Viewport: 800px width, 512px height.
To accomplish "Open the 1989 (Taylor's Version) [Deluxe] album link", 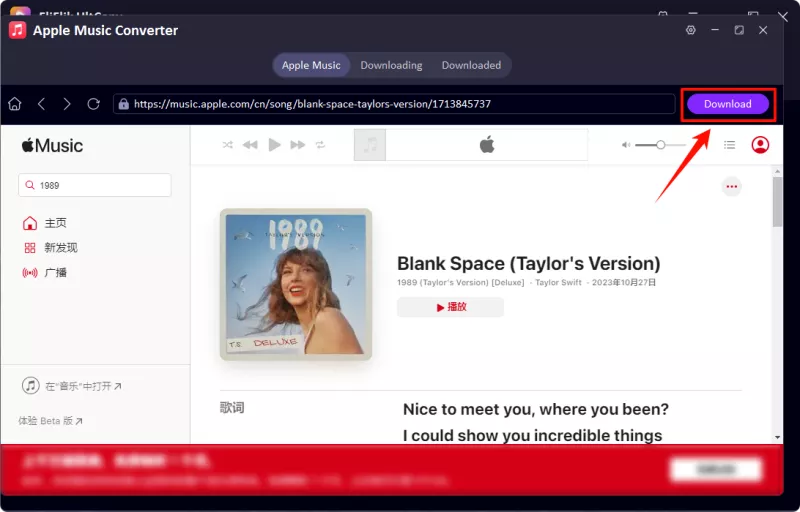I will (x=461, y=283).
